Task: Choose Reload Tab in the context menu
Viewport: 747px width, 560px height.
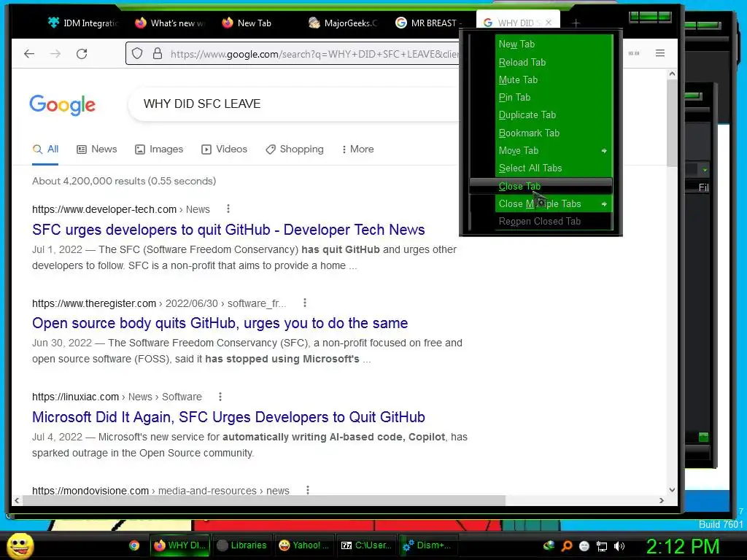Action: click(541, 63)
